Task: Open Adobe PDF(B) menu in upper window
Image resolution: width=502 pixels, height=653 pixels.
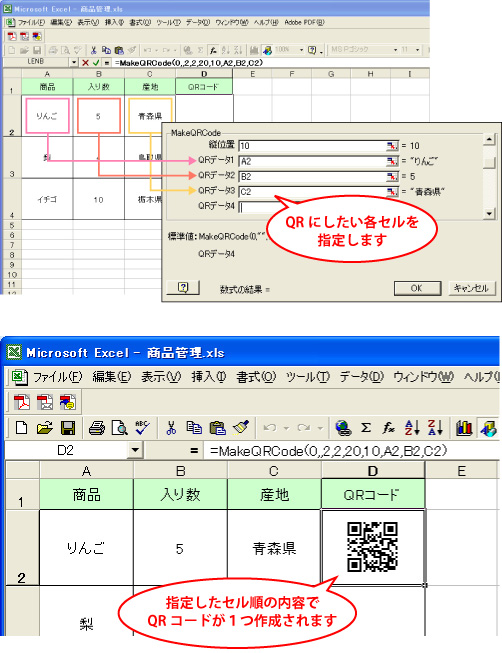Action: (x=304, y=22)
